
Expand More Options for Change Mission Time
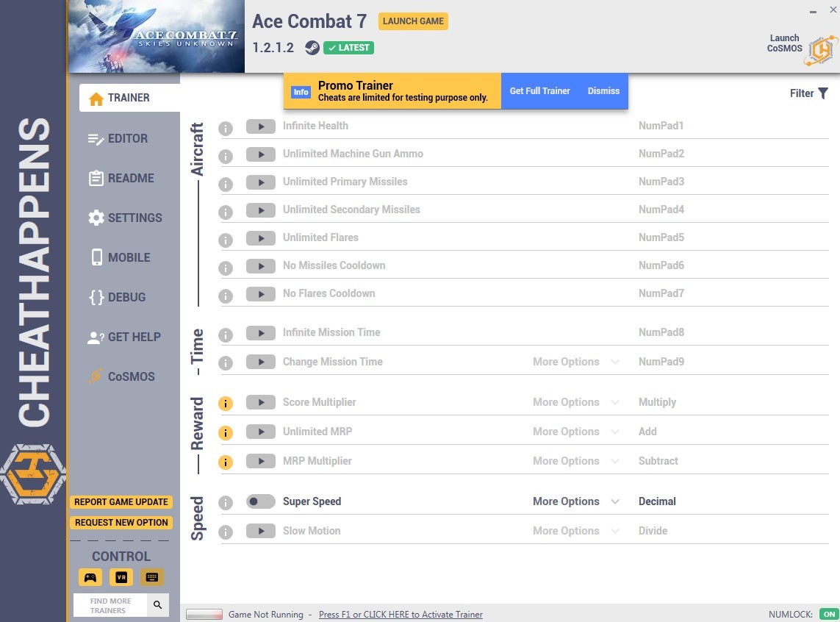pos(576,362)
